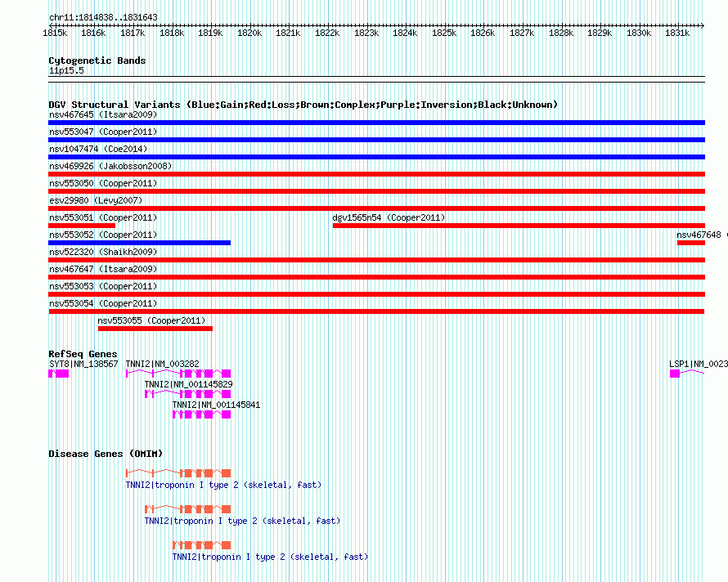
Task: Click the 1815k ruler tick label
Action: tap(55, 34)
